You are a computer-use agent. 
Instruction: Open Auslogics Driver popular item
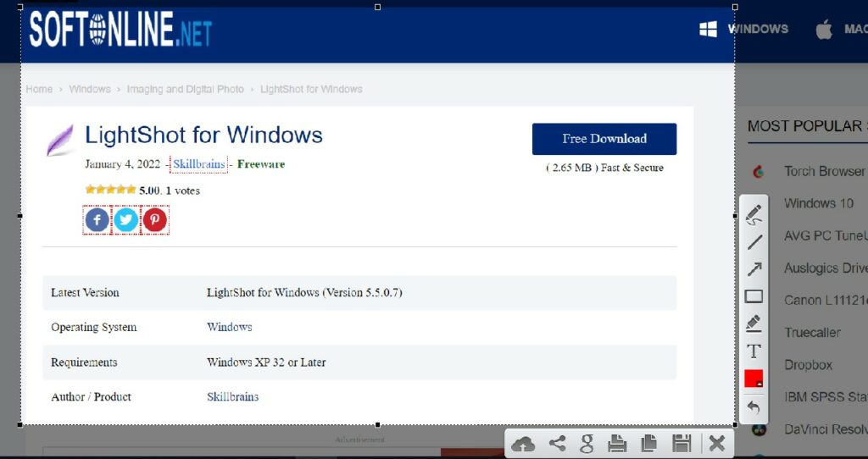826,268
